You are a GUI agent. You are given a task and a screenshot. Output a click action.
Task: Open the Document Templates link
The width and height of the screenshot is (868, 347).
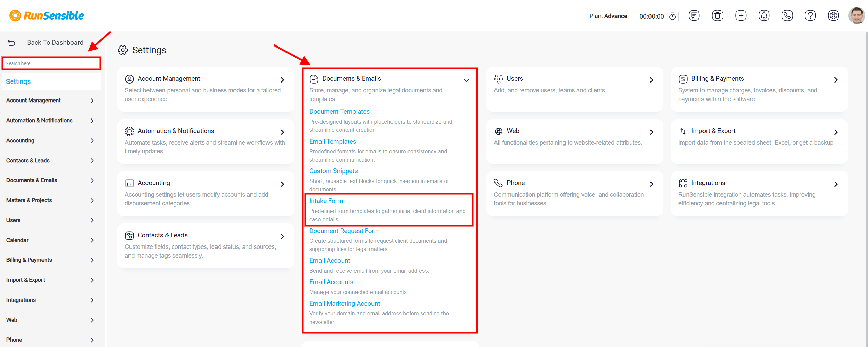pyautogui.click(x=339, y=112)
